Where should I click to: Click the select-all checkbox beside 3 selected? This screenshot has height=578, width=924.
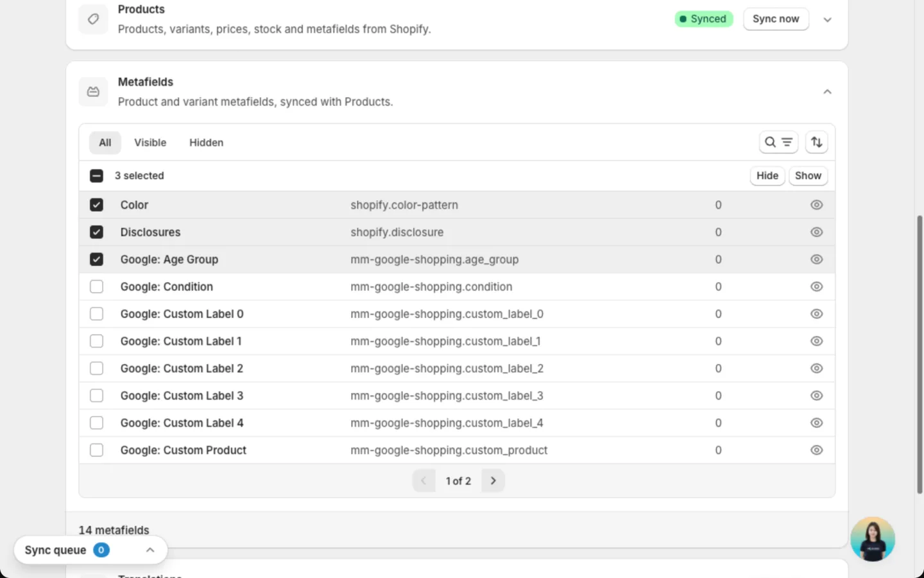(x=96, y=176)
